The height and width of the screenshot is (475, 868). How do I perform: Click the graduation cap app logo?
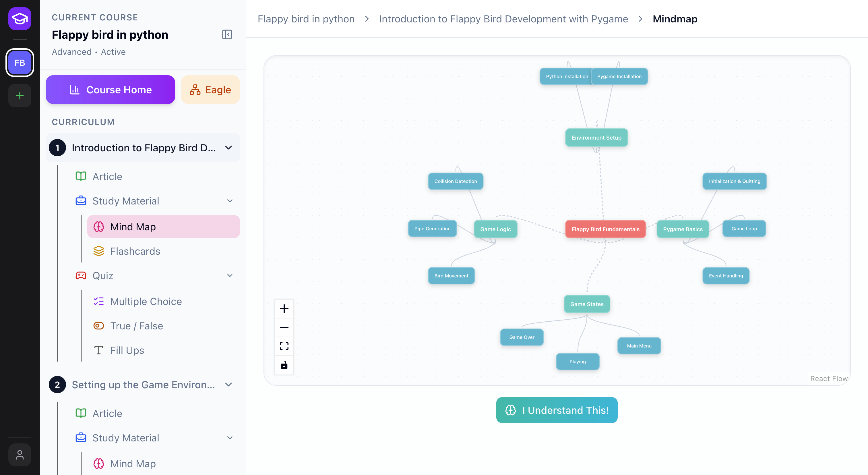point(20,19)
